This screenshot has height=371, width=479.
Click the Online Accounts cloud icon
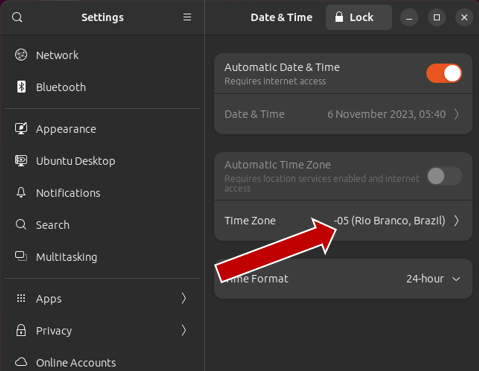point(21,362)
